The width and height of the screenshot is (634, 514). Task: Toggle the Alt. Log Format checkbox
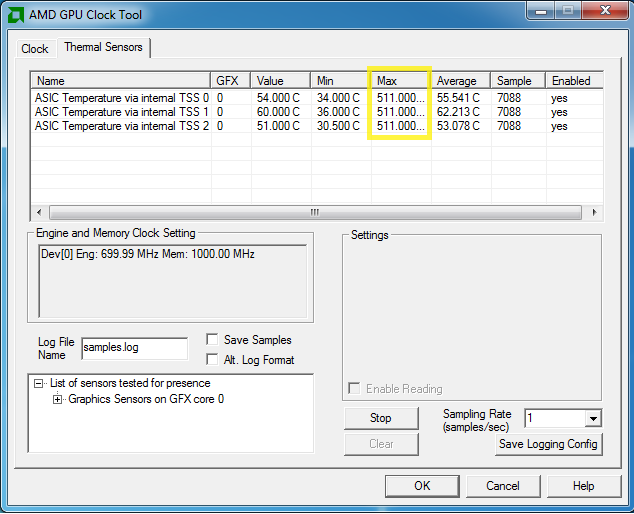click(x=212, y=359)
